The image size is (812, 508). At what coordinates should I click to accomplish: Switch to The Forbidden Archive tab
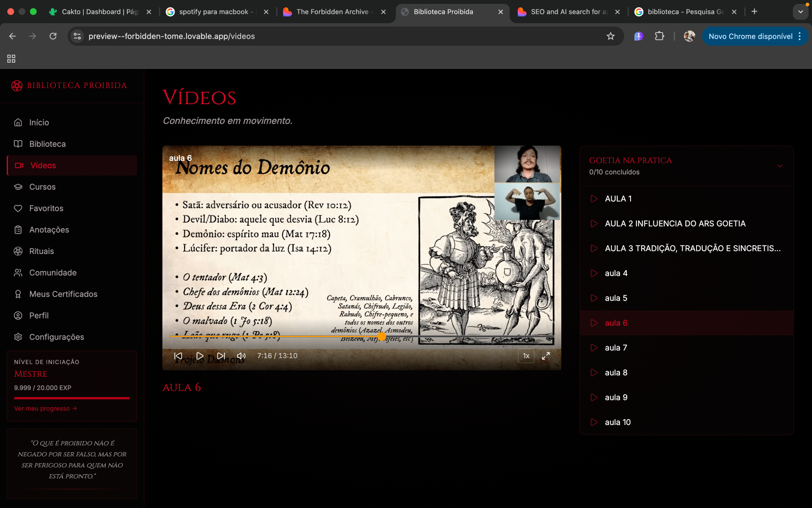[x=335, y=12]
